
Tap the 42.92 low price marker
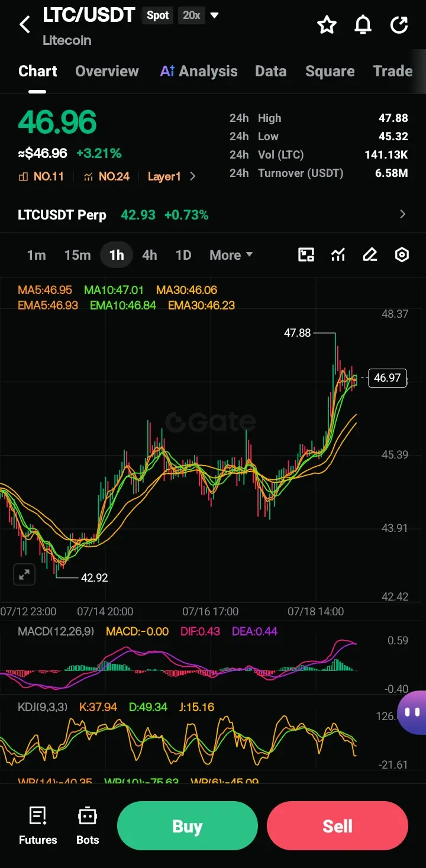pos(94,577)
